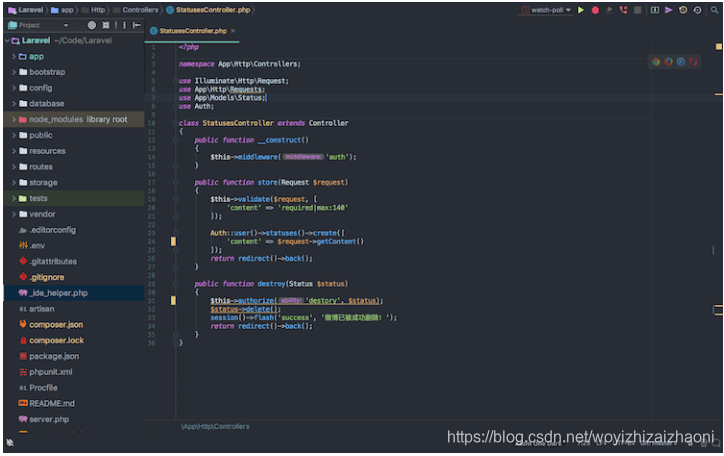724x456 pixels.
Task: Expand the vendor folder arrow
Action: [x=14, y=214]
